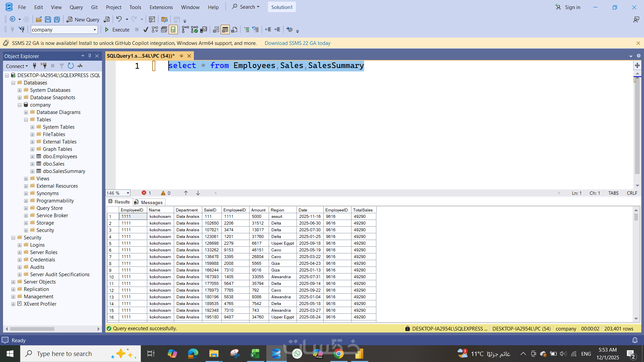Image resolution: width=644 pixels, height=362 pixels.
Task: Click Download SSMS 22 GA today link
Action: click(x=297, y=43)
